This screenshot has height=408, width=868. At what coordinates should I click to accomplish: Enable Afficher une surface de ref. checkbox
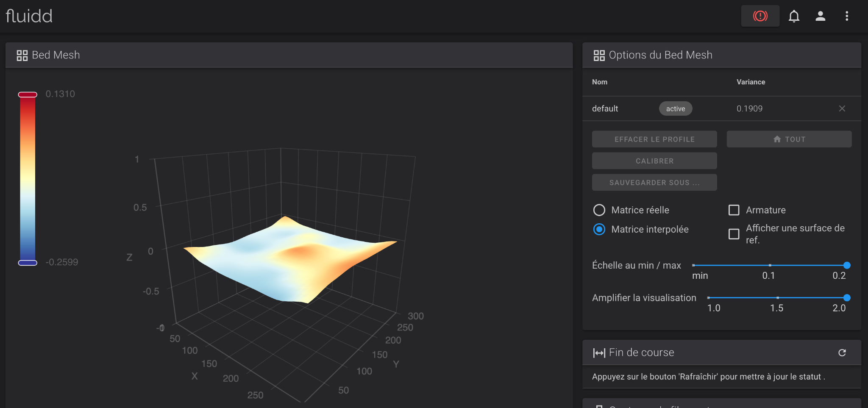[x=734, y=234]
